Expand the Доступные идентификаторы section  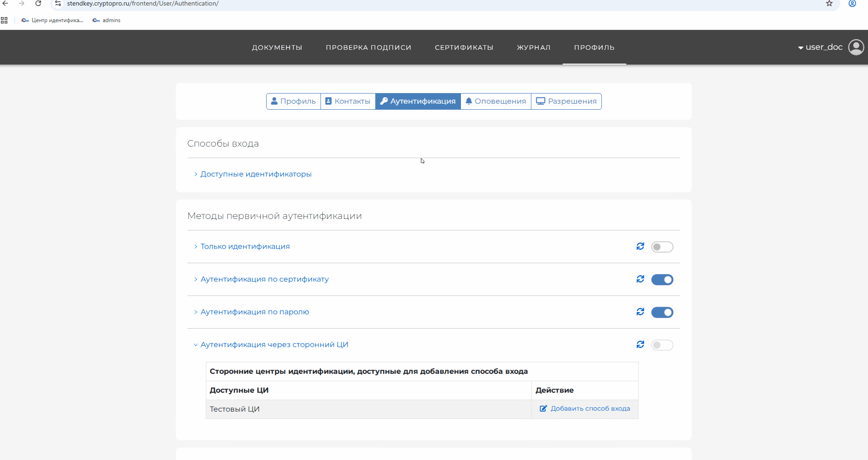click(x=256, y=174)
